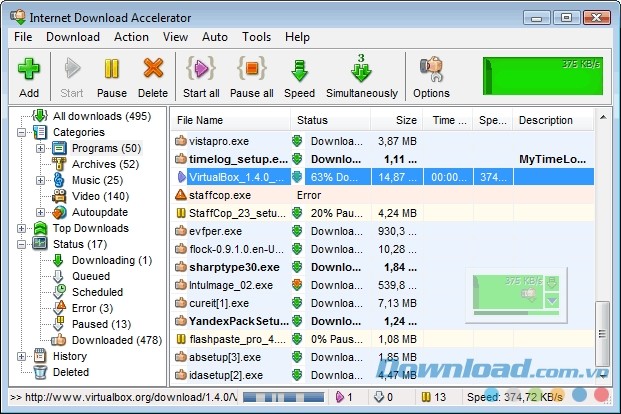Collapse the Status tree node
621x414 pixels.
[21, 244]
